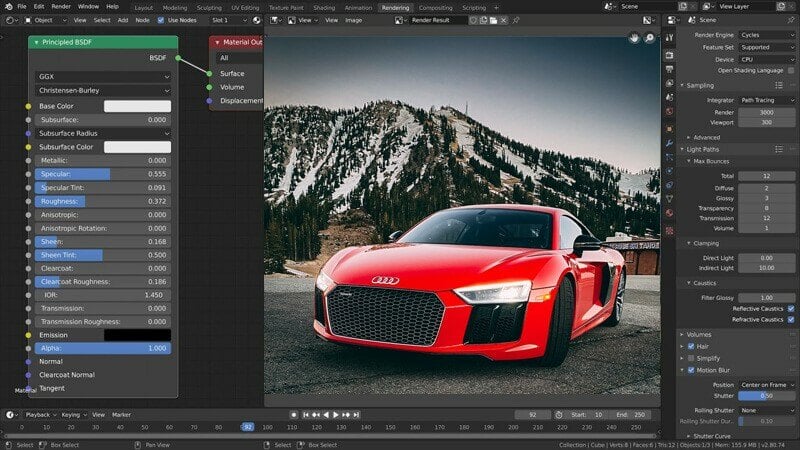Click the Render samples value field
Image resolution: width=800 pixels, height=450 pixels.
[768, 112]
